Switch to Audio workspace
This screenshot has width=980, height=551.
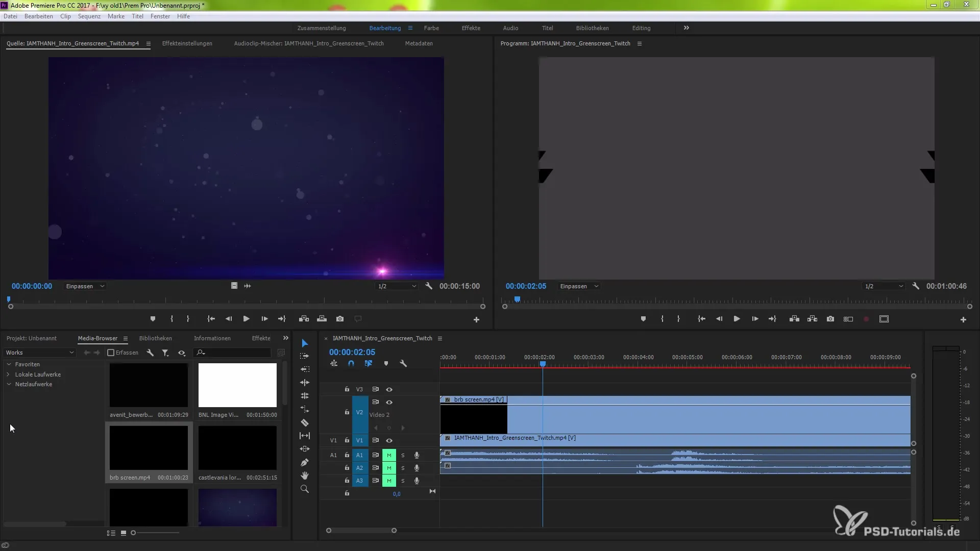[510, 28]
